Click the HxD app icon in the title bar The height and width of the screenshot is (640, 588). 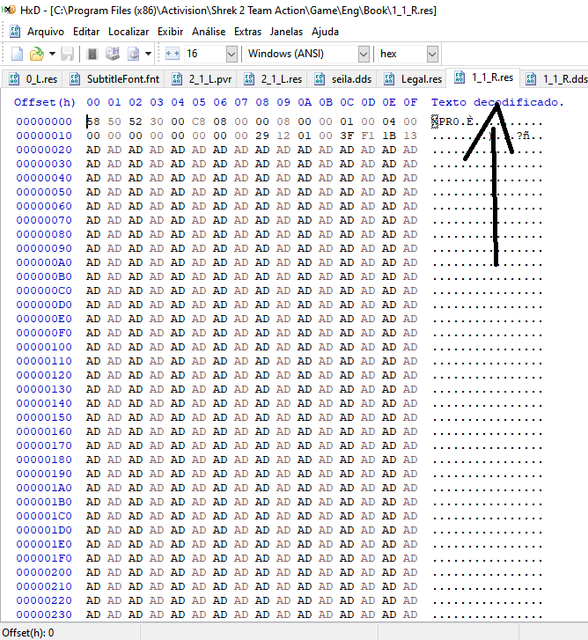[x=9, y=10]
